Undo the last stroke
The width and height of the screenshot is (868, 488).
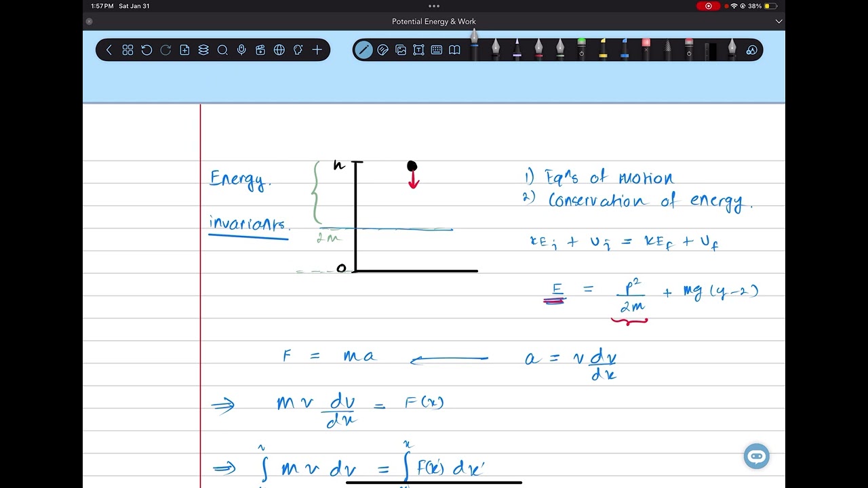pyautogui.click(x=146, y=50)
